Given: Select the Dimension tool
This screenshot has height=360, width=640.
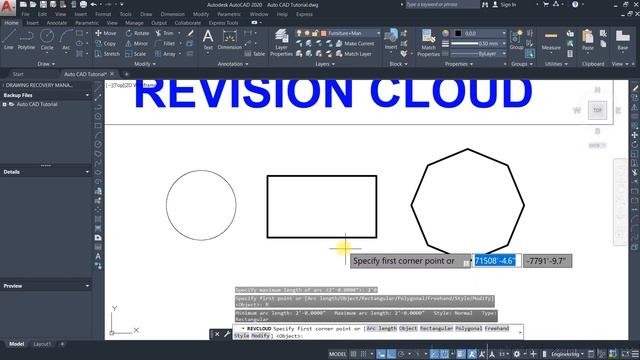Looking at the screenshot, I should click(x=230, y=40).
